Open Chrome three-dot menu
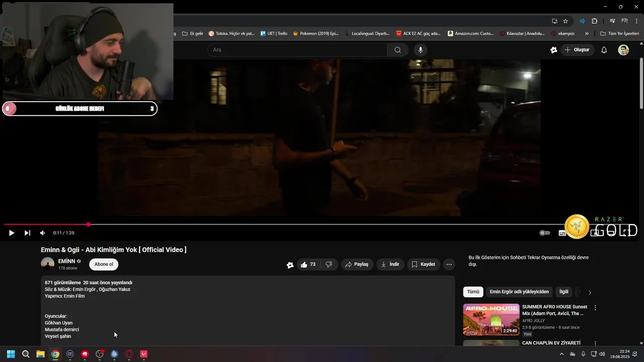This screenshot has width=644, height=362. (637, 21)
